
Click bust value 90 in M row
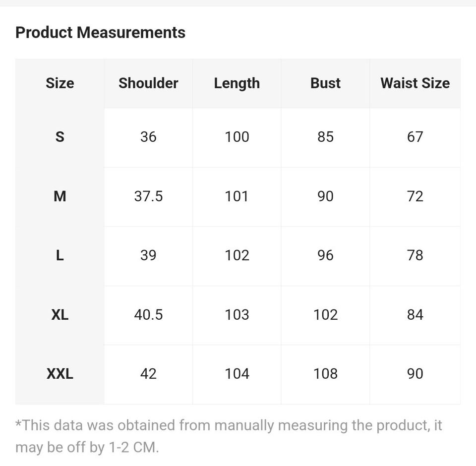[x=325, y=196]
